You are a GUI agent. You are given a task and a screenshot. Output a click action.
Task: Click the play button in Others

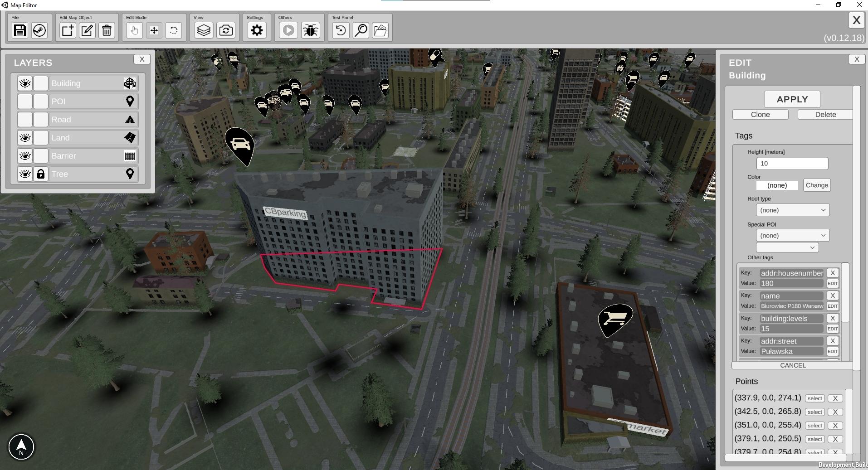[288, 30]
